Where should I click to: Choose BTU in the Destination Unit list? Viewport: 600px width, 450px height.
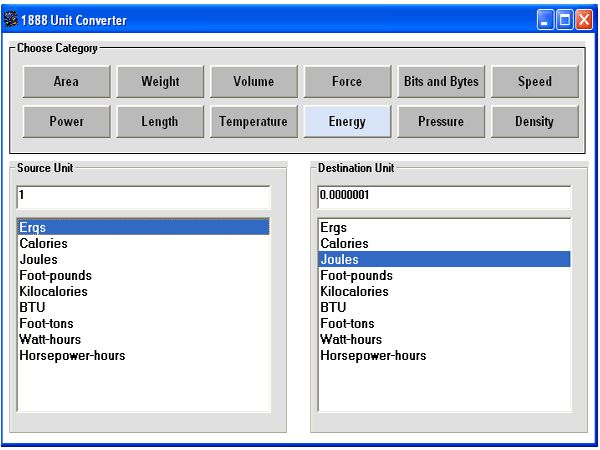pyautogui.click(x=444, y=307)
